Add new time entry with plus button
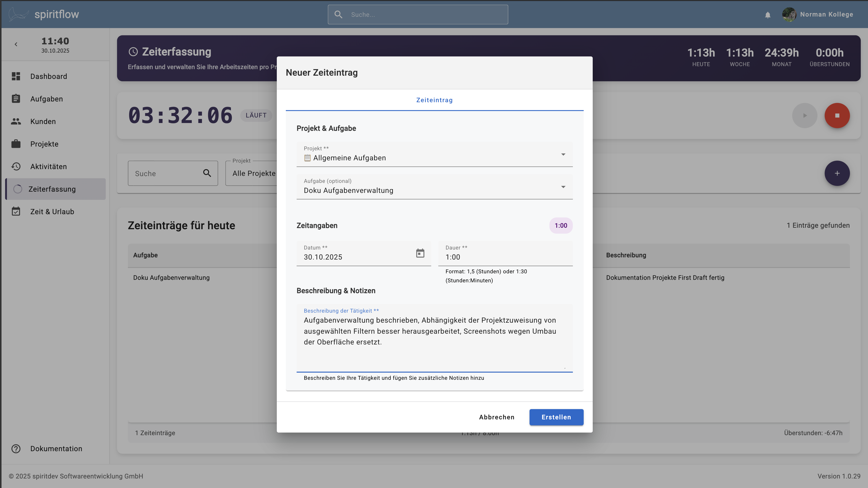Viewport: 868px width, 488px height. click(x=837, y=173)
